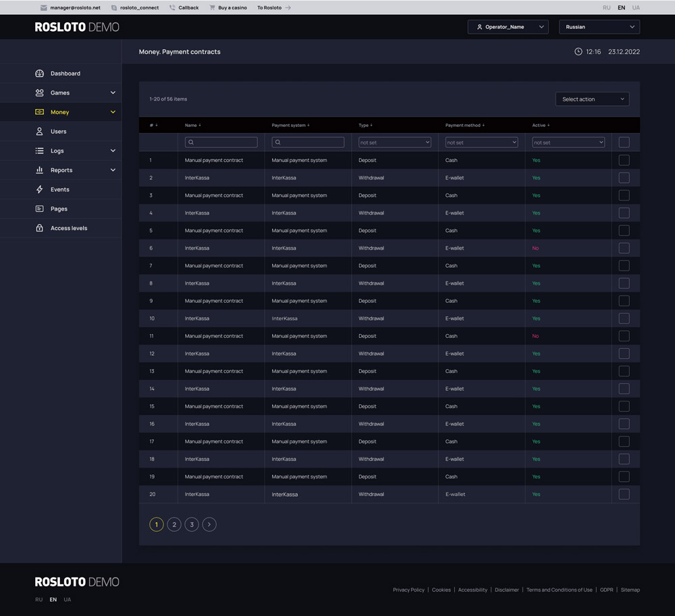
Task: Open the Operator_Name account dropdown
Action: pyautogui.click(x=508, y=27)
